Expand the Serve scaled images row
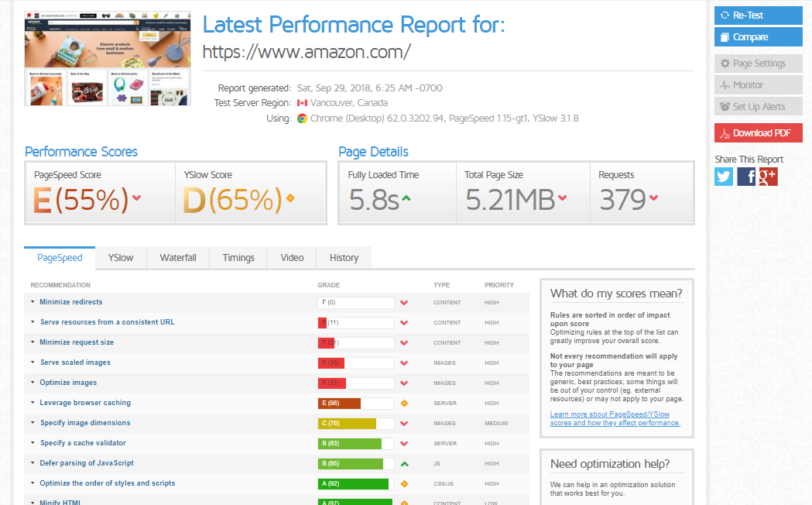Viewport: 812px width, 505px height. (75, 362)
